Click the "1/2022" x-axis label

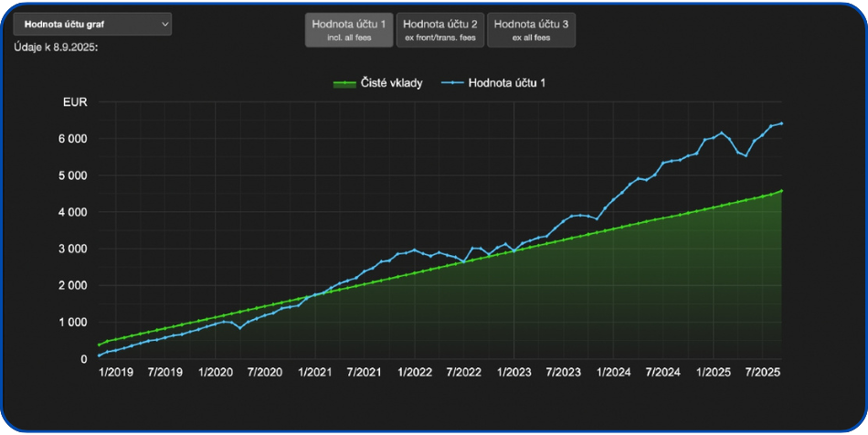413,373
